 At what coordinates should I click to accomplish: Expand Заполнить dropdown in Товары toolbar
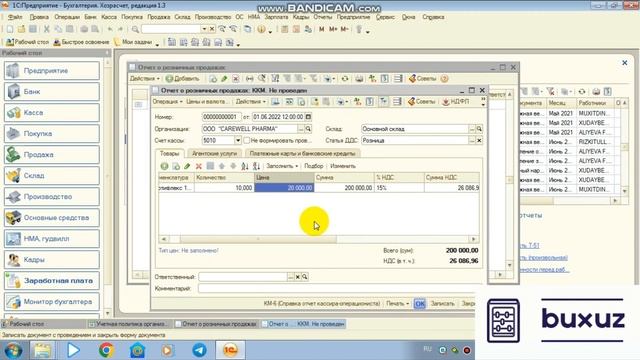[x=282, y=166]
